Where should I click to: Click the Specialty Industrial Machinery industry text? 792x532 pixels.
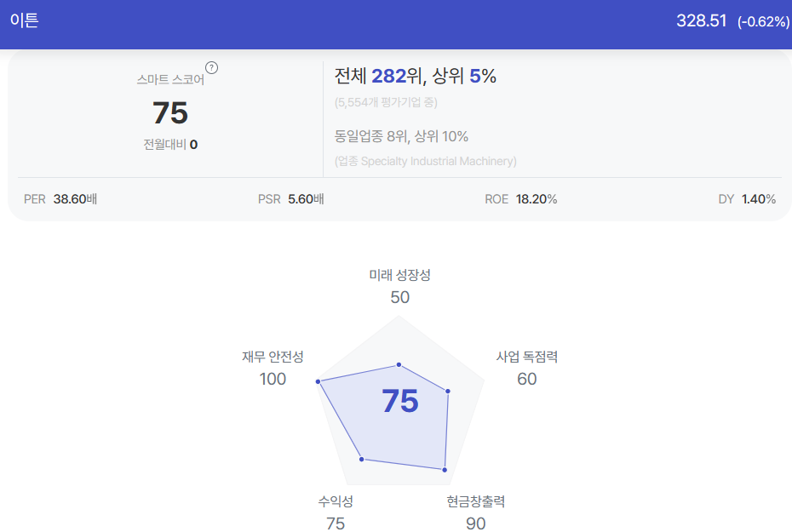point(437,161)
